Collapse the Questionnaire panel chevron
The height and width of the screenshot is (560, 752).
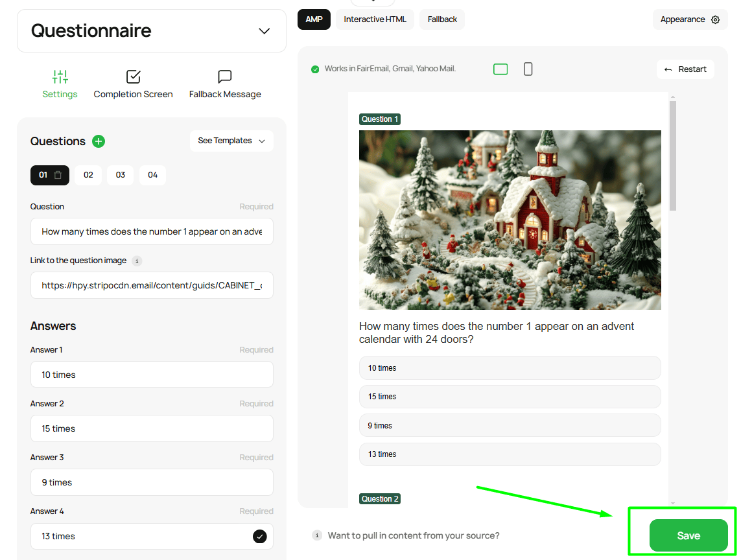(264, 31)
